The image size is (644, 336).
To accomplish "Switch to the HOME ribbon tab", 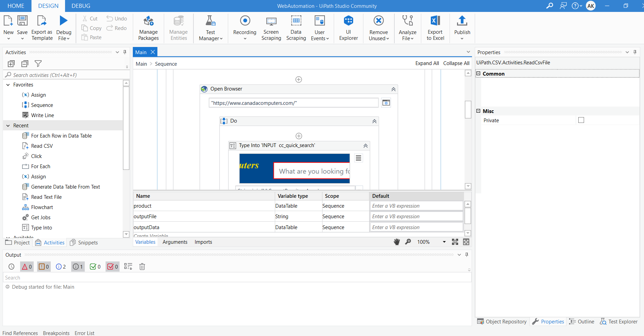I will point(16,6).
